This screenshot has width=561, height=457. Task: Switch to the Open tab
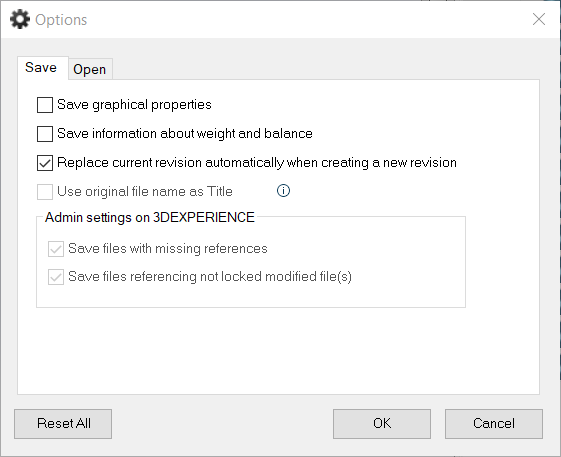(90, 69)
